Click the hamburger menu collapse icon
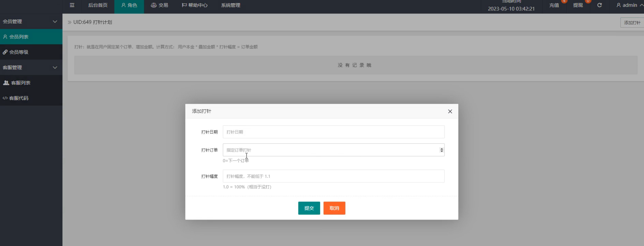 (x=72, y=5)
